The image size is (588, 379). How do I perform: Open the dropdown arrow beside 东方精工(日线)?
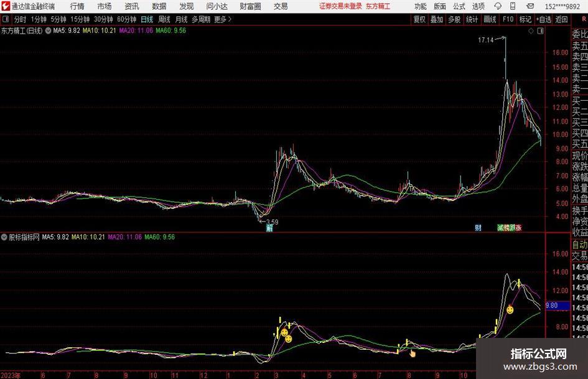(x=48, y=30)
